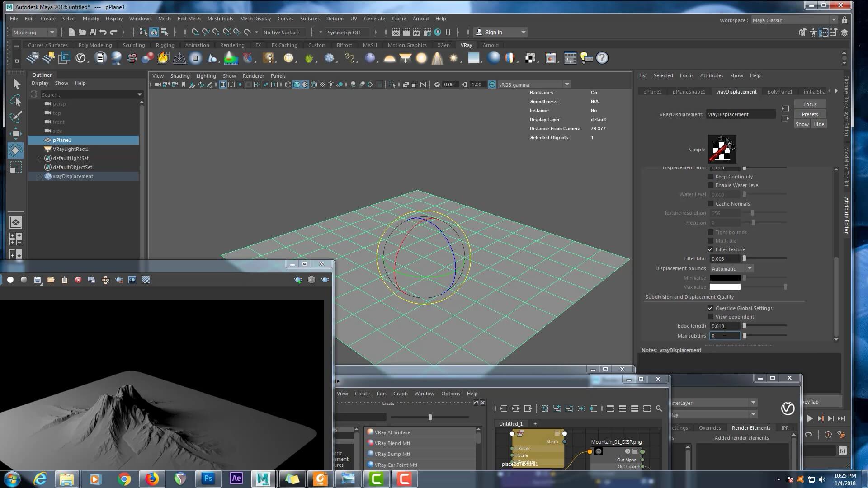This screenshot has height=488, width=868.
Task: Click the Focus button in Attribute Editor
Action: tap(810, 104)
